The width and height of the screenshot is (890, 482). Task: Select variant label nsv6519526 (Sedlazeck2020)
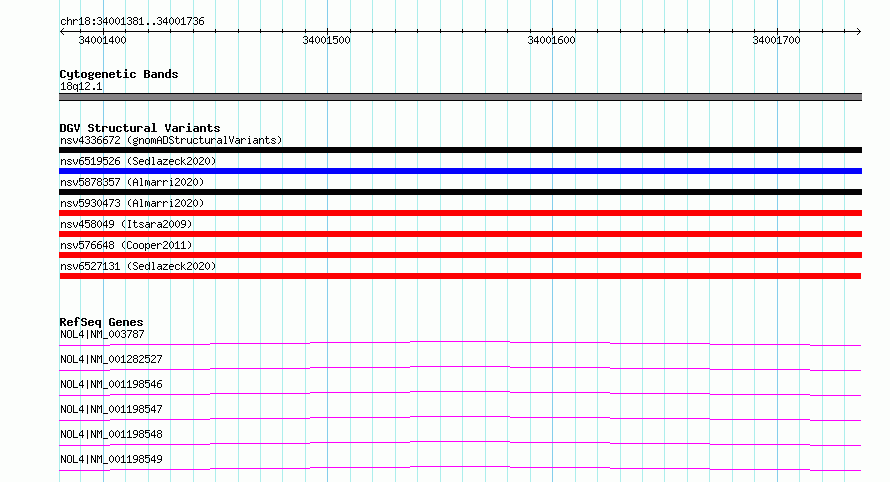(x=138, y=161)
